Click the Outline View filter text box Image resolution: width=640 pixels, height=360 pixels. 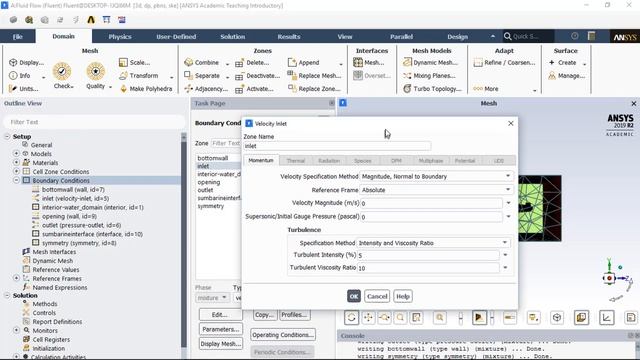94,122
